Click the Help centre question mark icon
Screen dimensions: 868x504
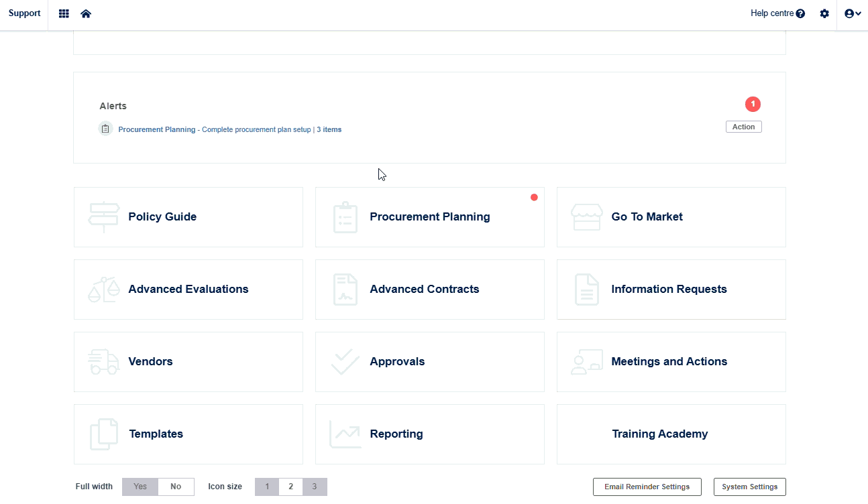point(800,13)
